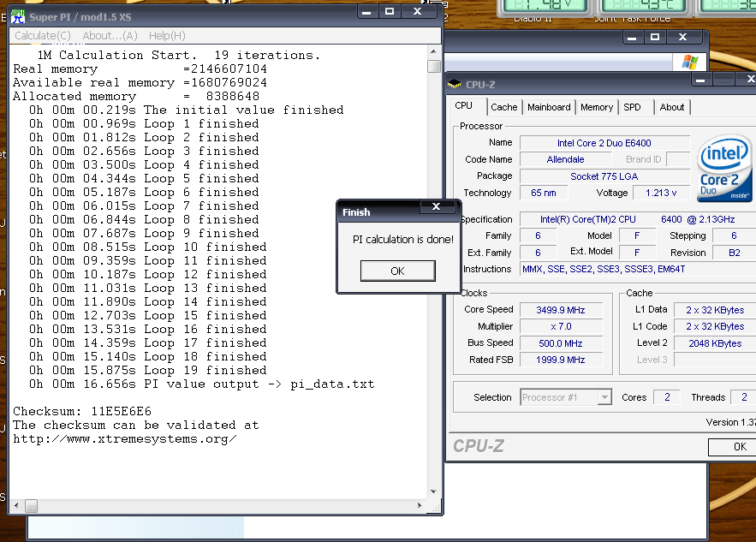Click the Intel Core 2 Duo logo

point(724,168)
